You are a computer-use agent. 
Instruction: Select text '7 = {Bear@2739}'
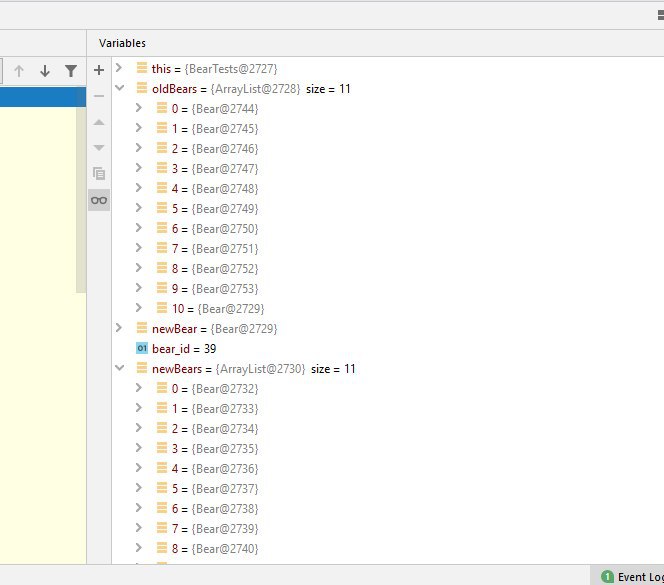[215, 529]
